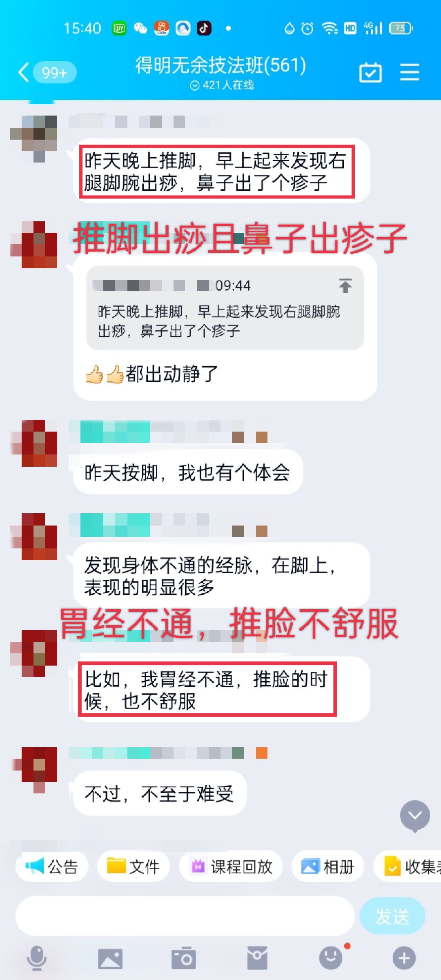This screenshot has width=441, height=980.
Task: Open the emoji smiley picker
Action: point(331,958)
